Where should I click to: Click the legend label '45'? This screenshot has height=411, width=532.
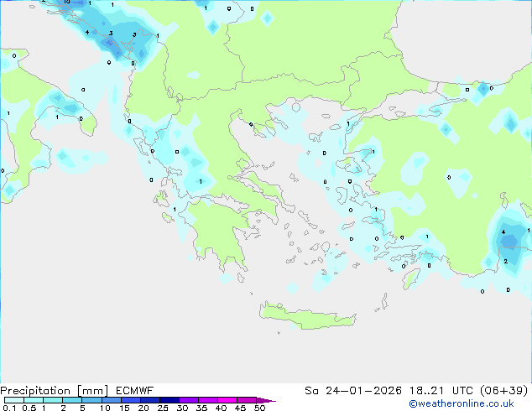(x=240, y=408)
